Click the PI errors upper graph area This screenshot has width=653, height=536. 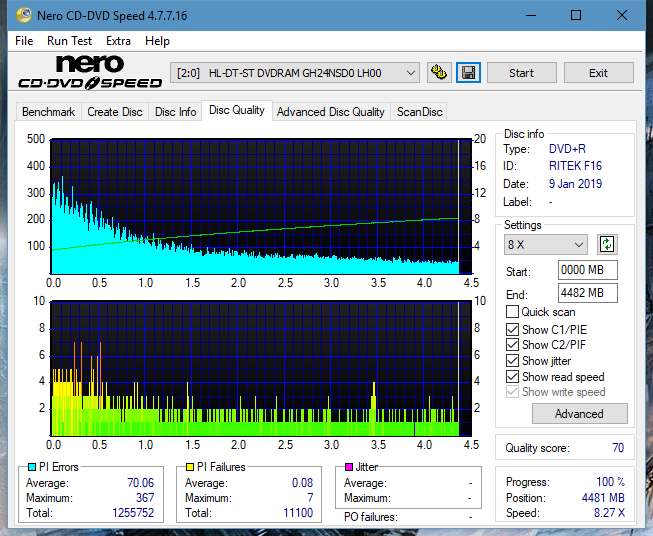[x=261, y=207]
